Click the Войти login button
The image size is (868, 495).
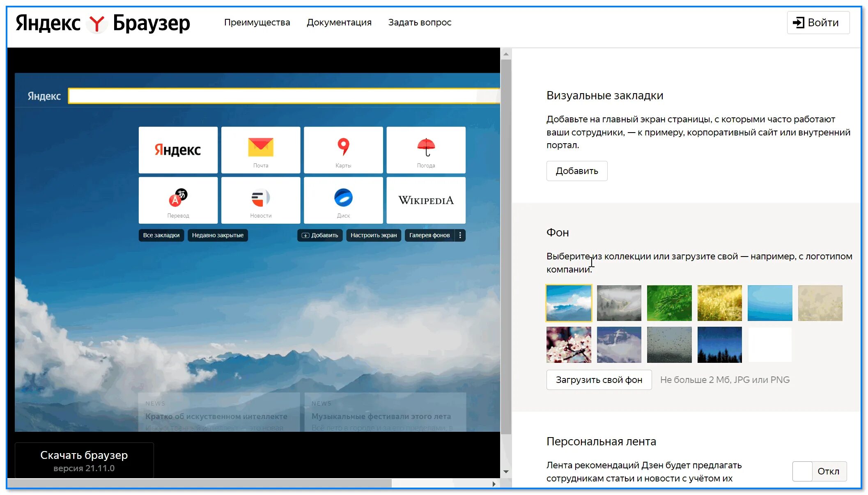[818, 23]
